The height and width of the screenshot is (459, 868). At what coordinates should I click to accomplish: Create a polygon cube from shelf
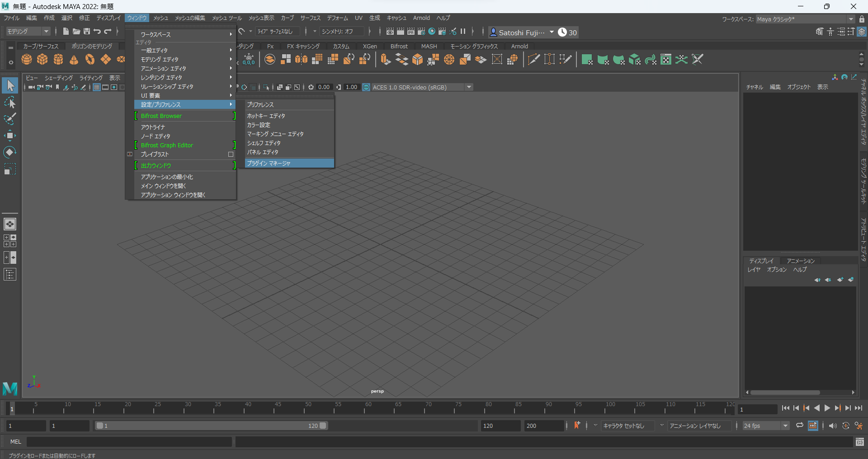point(42,60)
